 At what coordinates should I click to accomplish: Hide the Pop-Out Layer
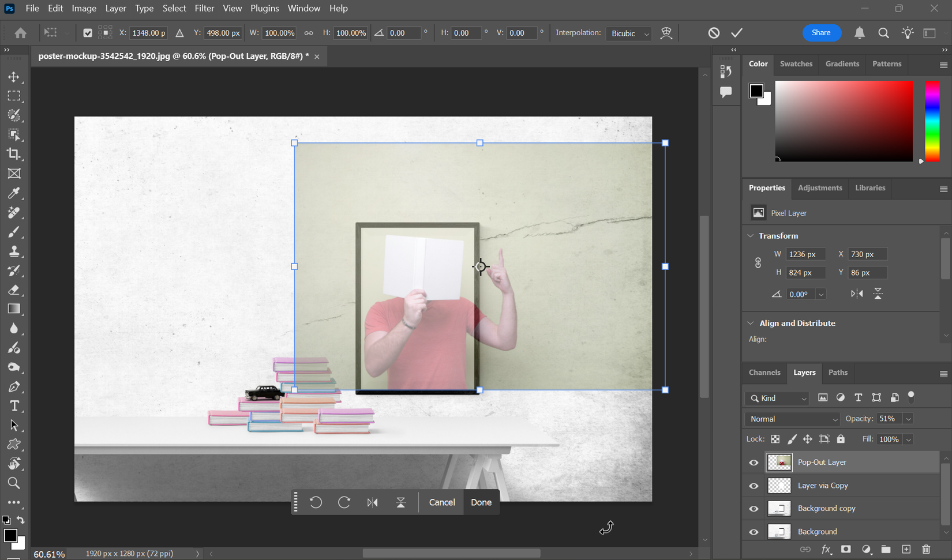tap(754, 462)
